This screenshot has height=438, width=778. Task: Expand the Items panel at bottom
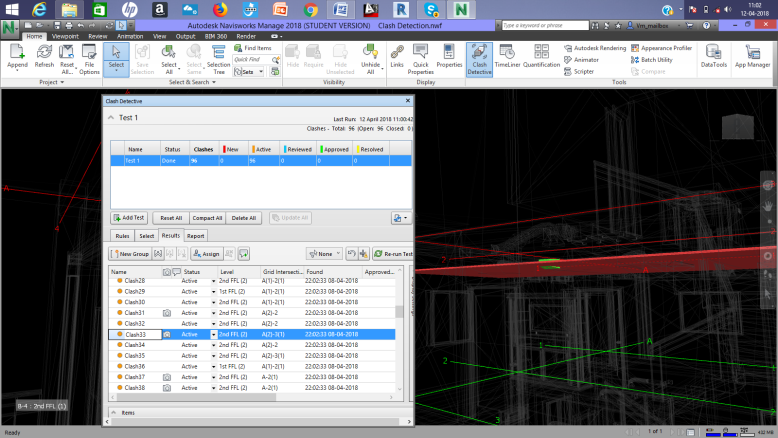pos(113,412)
